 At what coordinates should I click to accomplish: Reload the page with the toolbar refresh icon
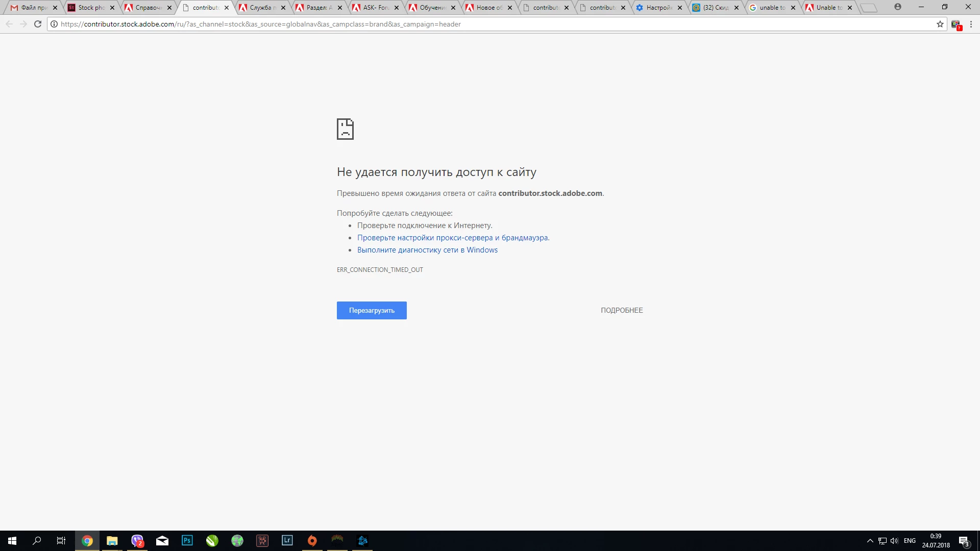[x=37, y=24]
